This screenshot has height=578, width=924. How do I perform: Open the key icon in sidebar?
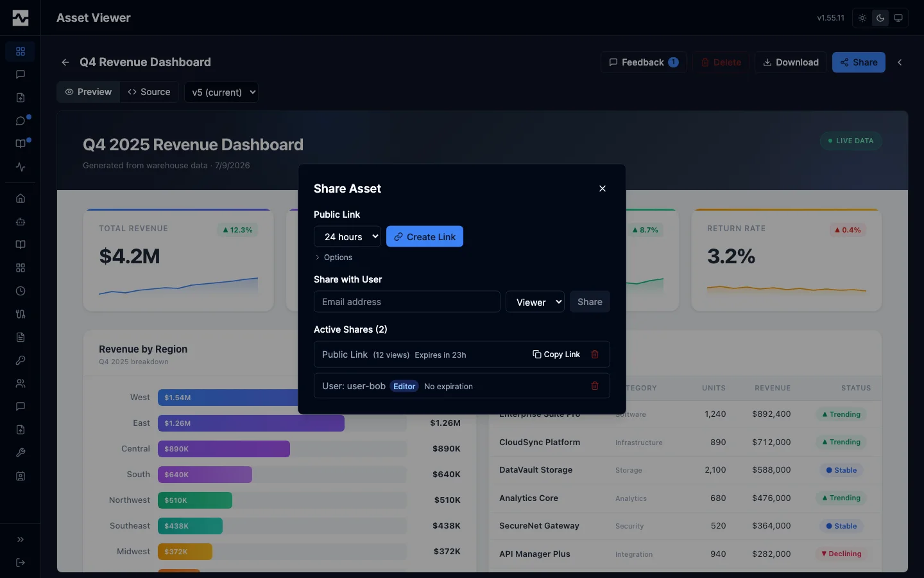pos(21,360)
